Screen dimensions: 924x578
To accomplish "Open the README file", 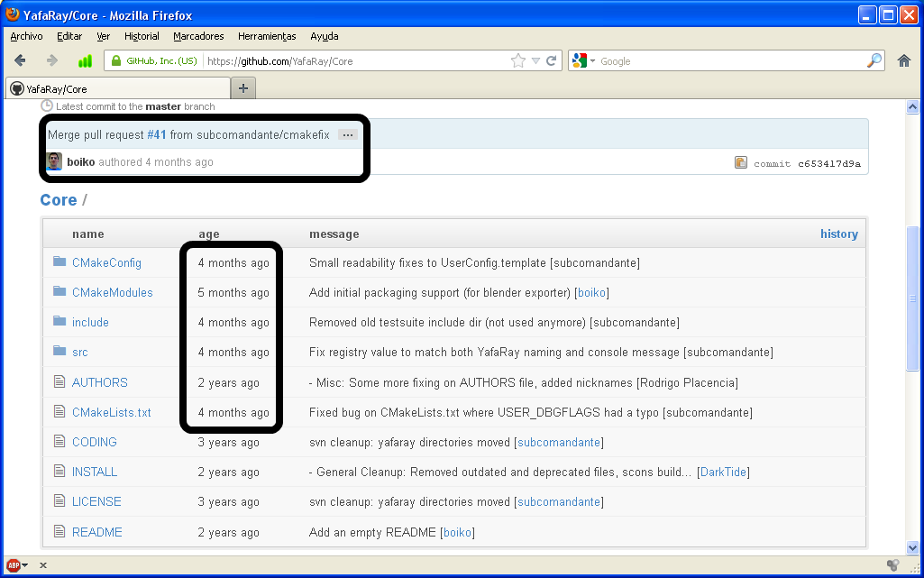I will click(x=97, y=532).
